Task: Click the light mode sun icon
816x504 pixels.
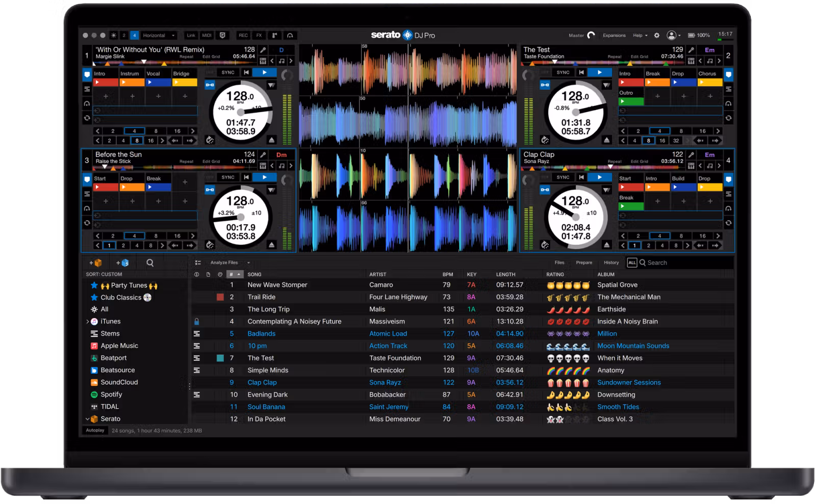Action: click(x=114, y=36)
